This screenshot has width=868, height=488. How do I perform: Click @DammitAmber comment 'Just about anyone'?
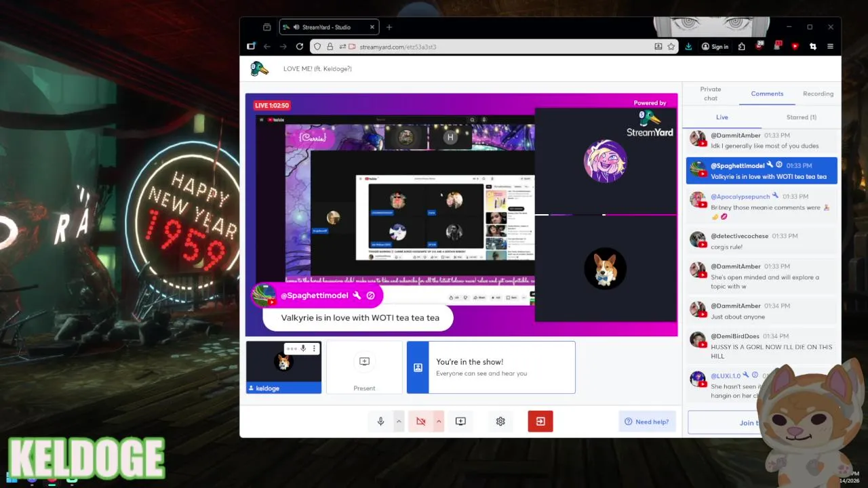[762, 311]
